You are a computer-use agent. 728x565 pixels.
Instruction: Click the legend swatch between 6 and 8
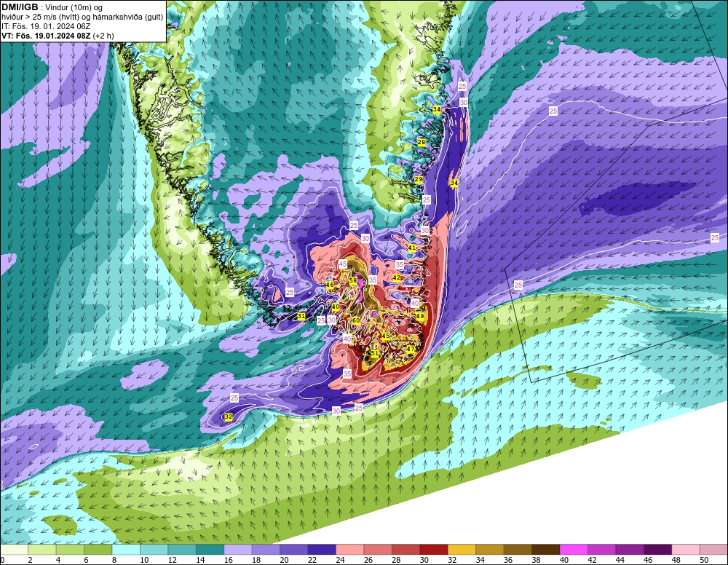click(x=98, y=550)
